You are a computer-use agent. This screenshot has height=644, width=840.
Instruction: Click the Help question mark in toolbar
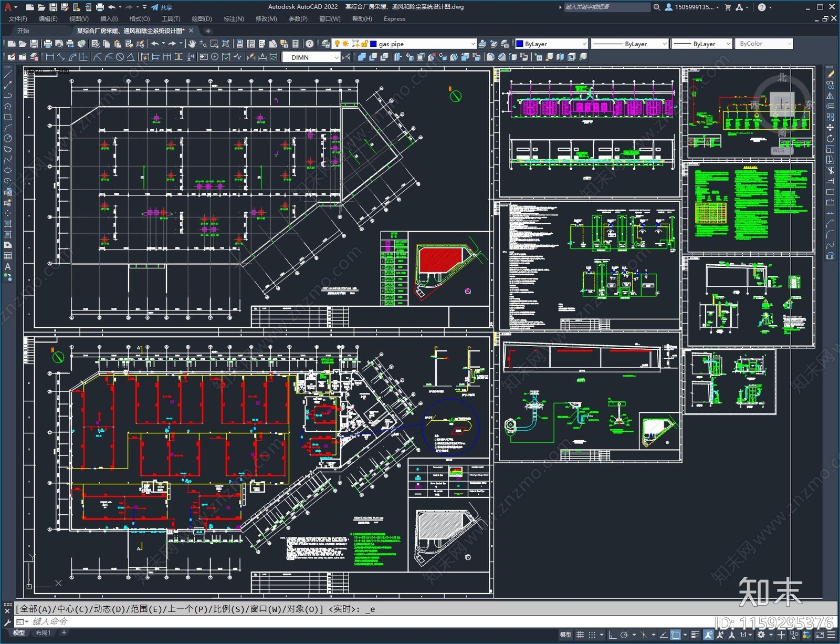[x=310, y=44]
